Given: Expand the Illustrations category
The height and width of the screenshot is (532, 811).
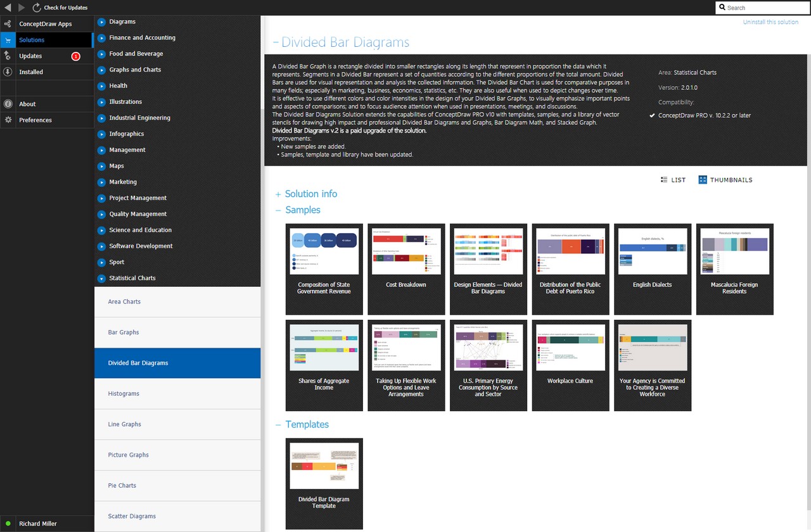Looking at the screenshot, I should 101,102.
